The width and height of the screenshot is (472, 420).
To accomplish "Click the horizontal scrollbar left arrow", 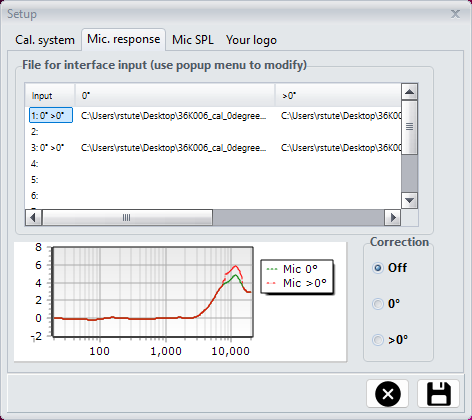I will point(33,218).
